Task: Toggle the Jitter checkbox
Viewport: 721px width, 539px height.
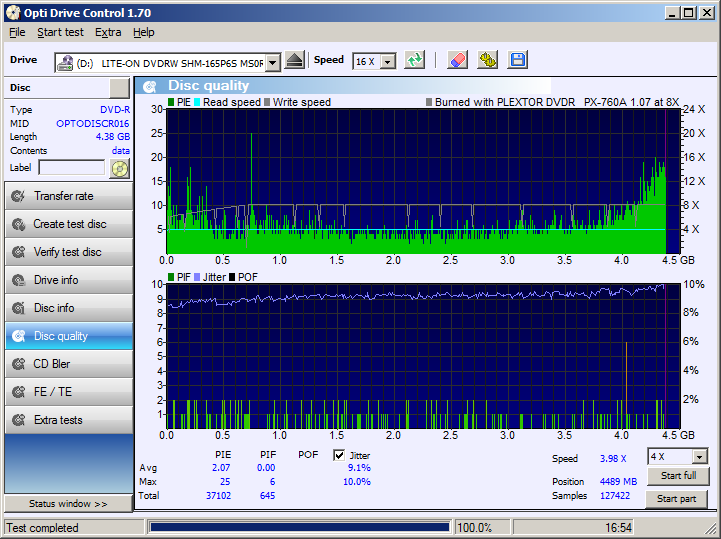Action: point(339,455)
